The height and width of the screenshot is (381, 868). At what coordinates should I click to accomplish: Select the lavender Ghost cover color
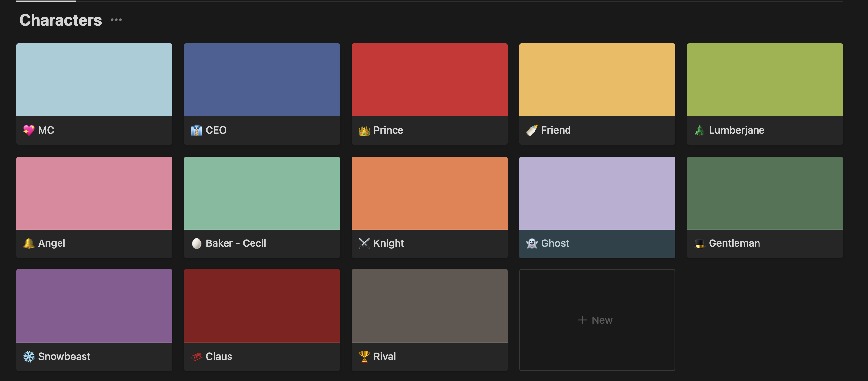pos(597,193)
